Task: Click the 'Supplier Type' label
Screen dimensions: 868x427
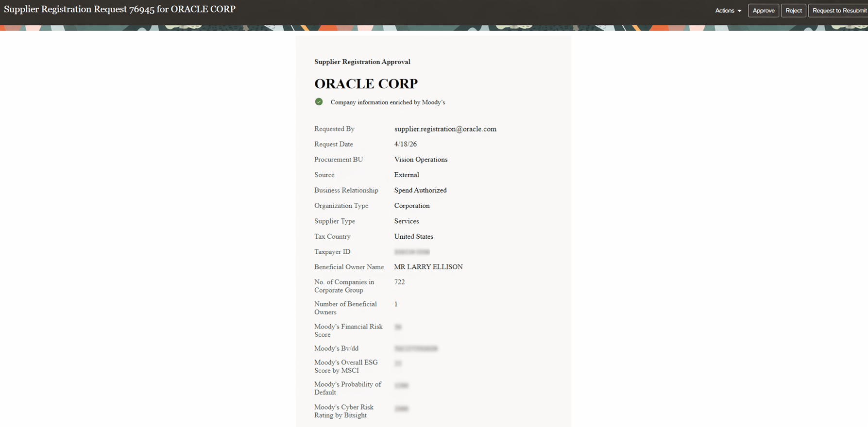Action: tap(335, 221)
